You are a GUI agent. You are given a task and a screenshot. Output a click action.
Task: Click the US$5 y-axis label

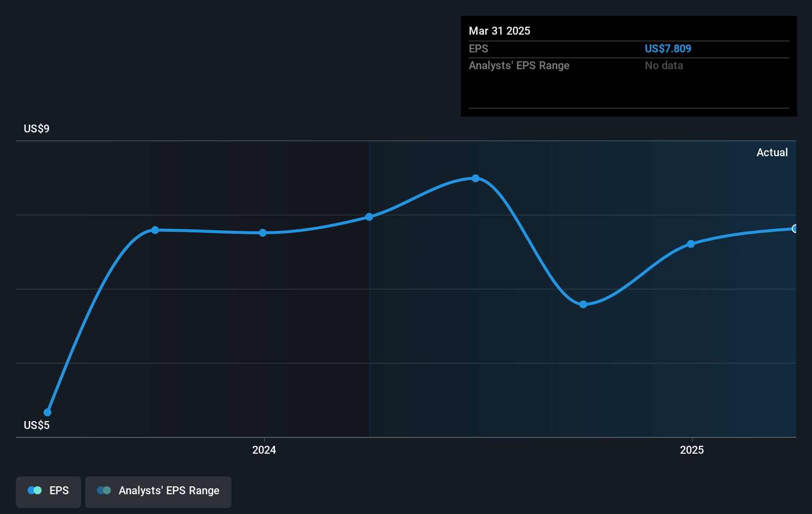(37, 425)
